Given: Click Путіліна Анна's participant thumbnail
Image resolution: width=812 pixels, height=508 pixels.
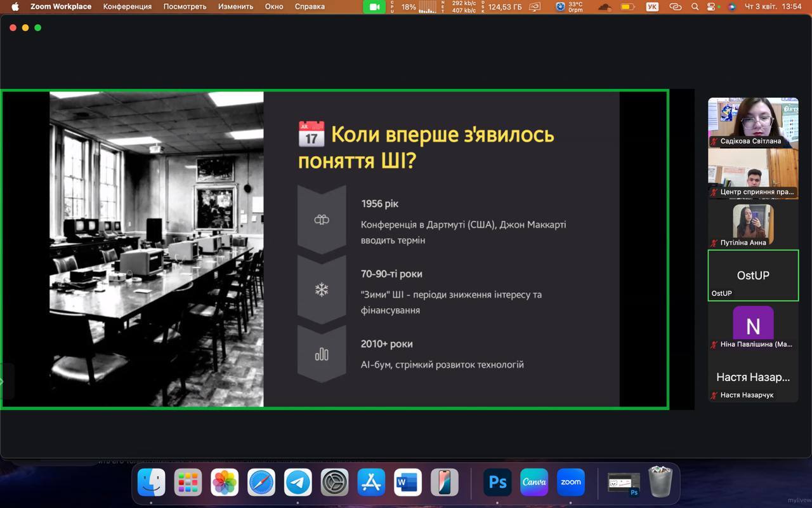Looking at the screenshot, I should click(x=753, y=224).
